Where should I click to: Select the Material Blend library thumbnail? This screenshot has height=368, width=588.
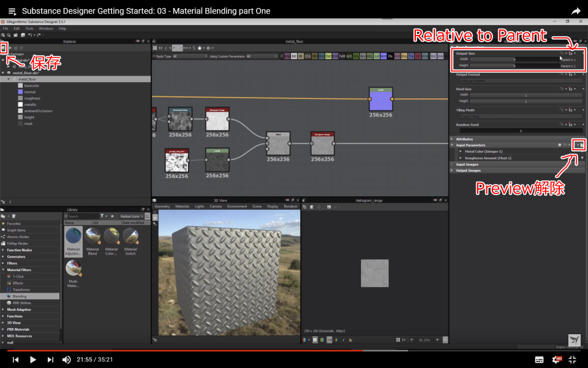[92, 242]
